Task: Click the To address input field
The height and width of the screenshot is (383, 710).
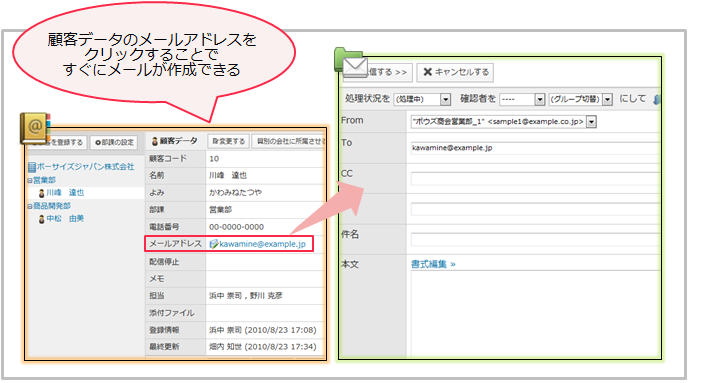Action: pos(535,148)
